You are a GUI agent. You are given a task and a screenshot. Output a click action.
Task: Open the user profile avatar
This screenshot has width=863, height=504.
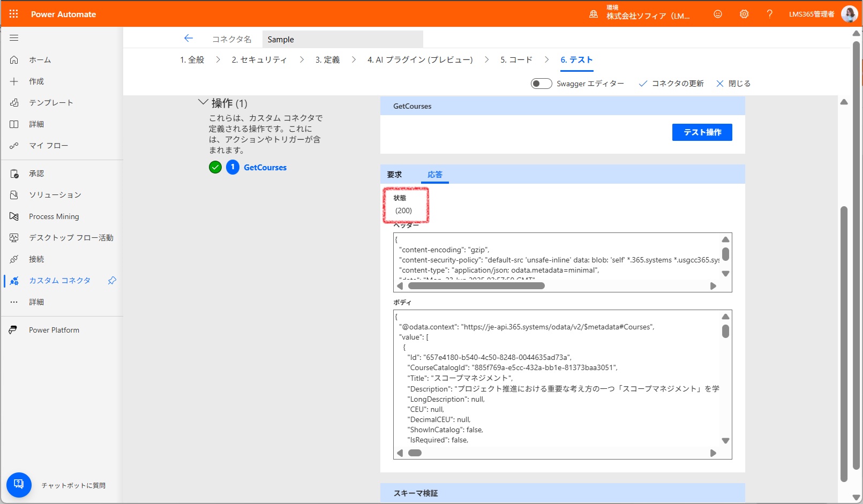click(x=850, y=14)
